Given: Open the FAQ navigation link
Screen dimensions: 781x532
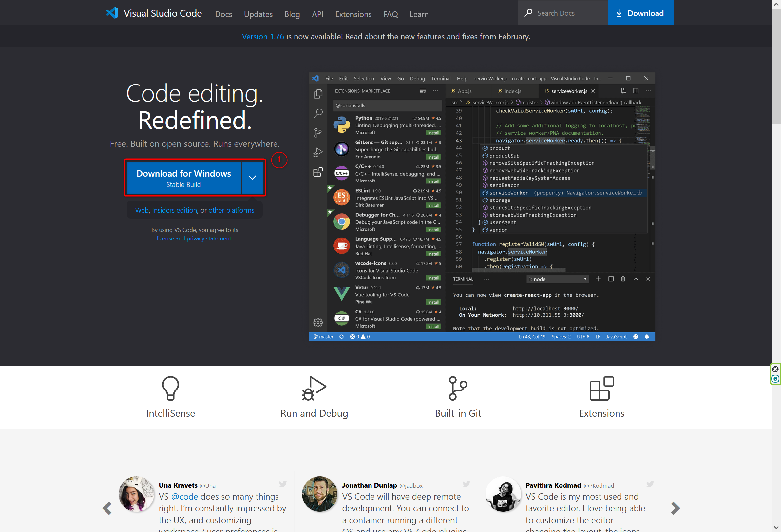Looking at the screenshot, I should [390, 14].
